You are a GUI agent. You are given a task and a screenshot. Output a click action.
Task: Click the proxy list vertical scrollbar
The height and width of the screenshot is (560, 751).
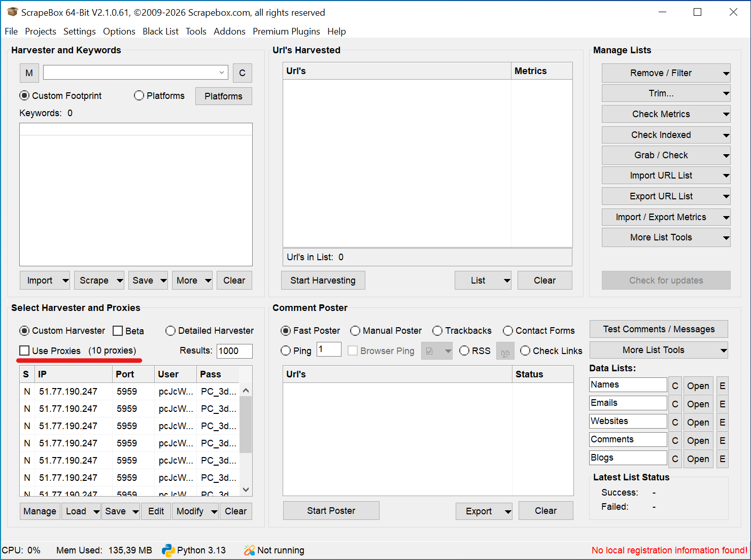coord(246,425)
